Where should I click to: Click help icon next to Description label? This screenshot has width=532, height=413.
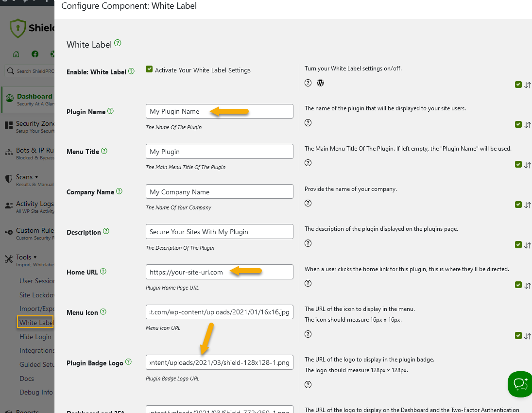(x=106, y=231)
